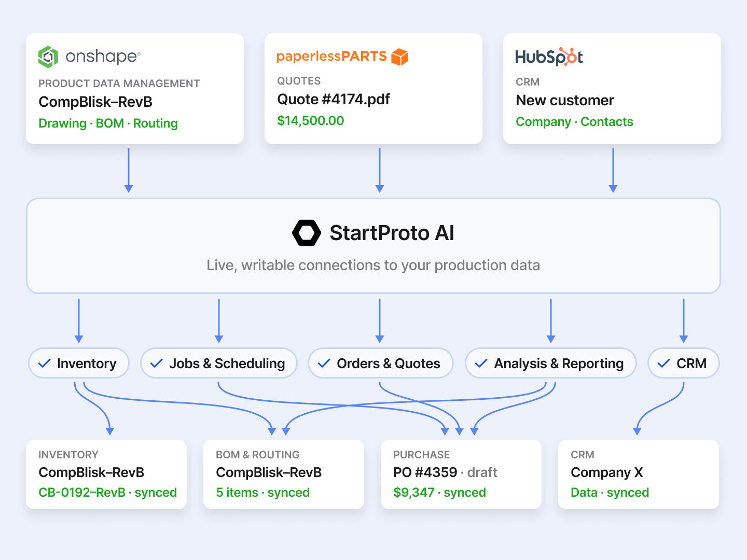Click the paperlessPARTS wordmark text
The height and width of the screenshot is (560, 747).
tap(331, 57)
